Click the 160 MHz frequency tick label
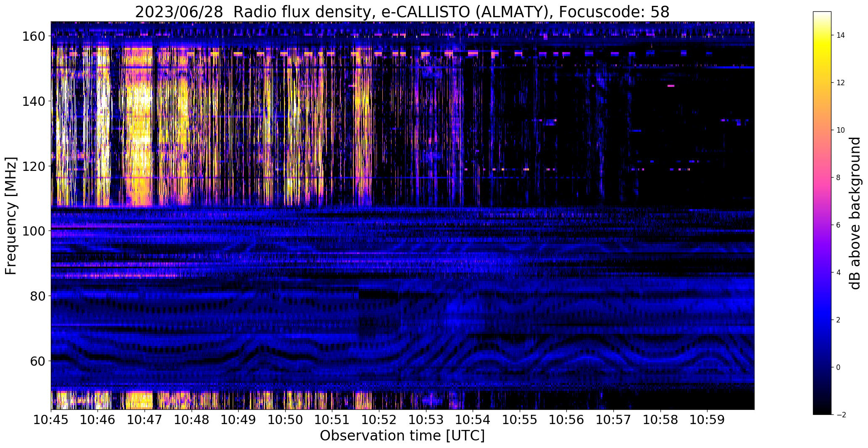The width and height of the screenshot is (868, 448). [x=33, y=37]
